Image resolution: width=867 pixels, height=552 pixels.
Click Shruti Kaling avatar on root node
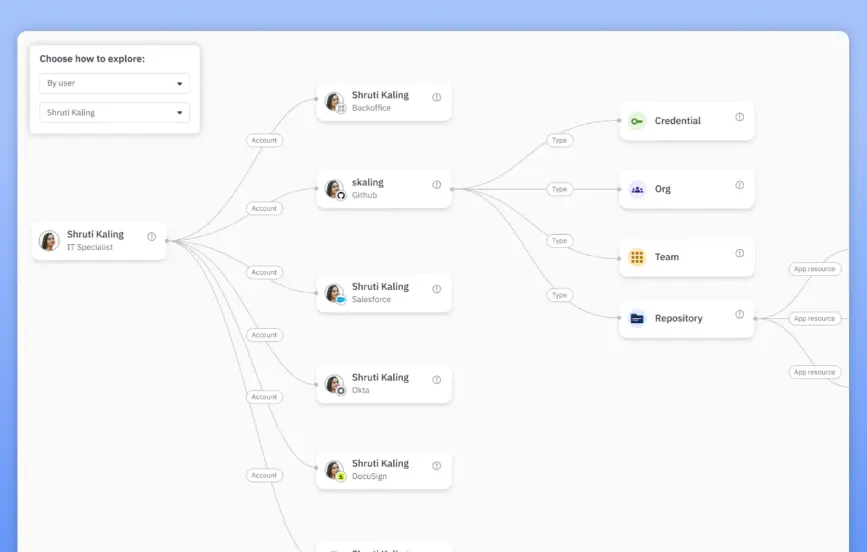49,241
